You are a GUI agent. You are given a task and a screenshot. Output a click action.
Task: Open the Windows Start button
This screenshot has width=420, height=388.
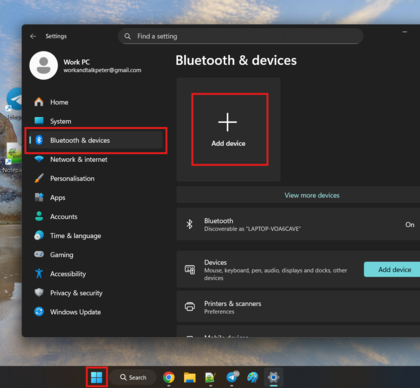pos(97,377)
